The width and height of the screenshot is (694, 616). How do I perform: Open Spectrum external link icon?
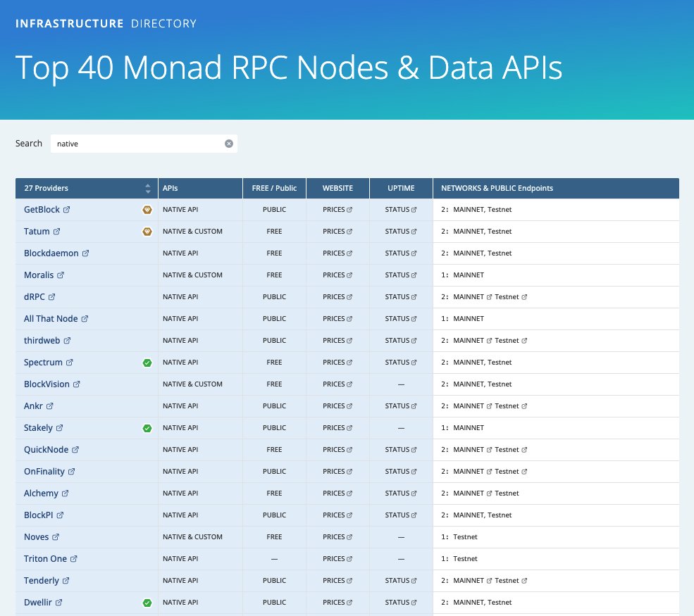click(x=70, y=363)
